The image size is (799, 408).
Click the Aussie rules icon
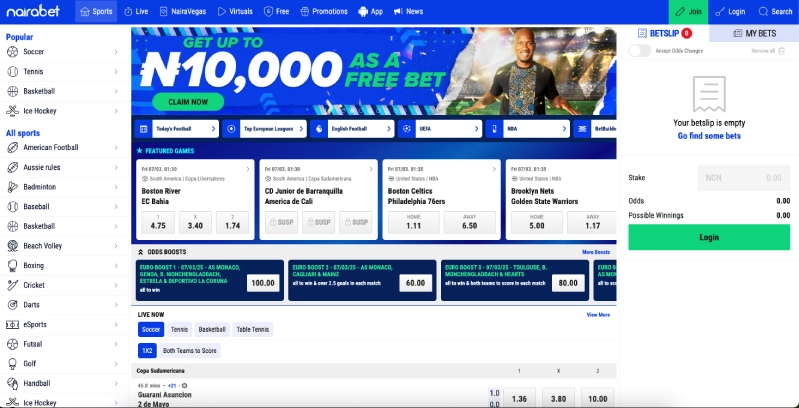[13, 168]
